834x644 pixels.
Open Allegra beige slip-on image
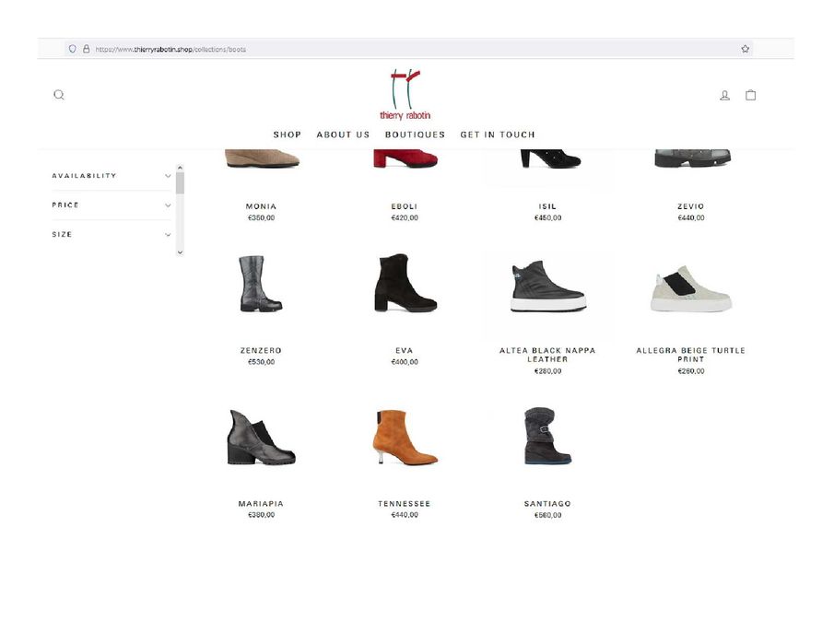click(691, 289)
